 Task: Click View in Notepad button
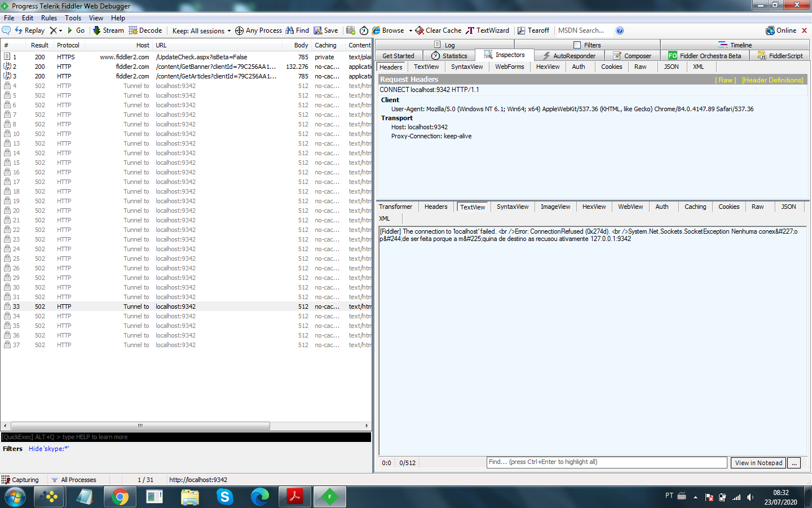tap(758, 463)
